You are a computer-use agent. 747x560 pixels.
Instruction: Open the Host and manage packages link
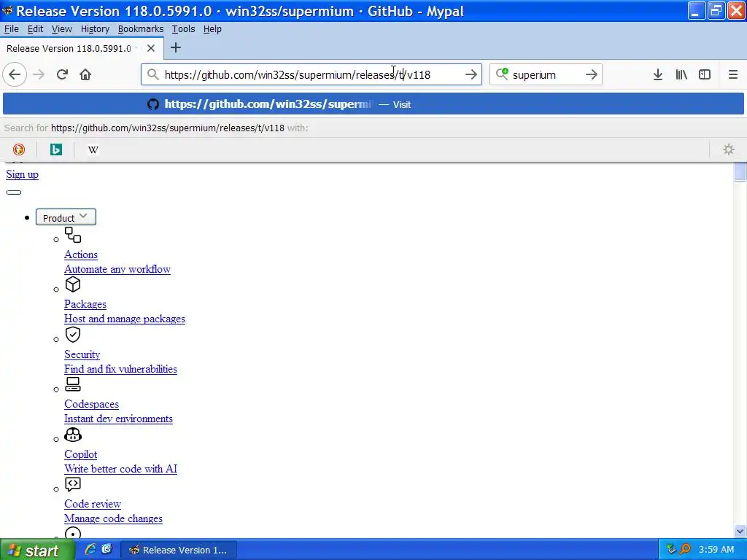(125, 319)
